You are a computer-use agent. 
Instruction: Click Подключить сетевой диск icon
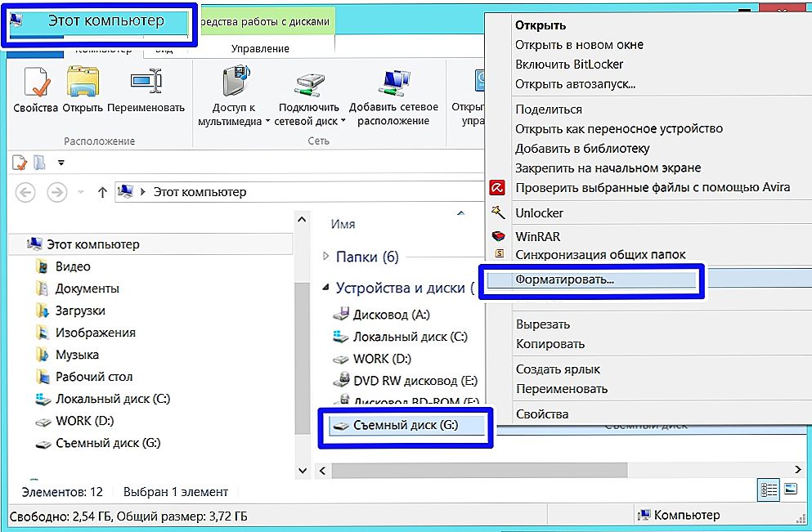pyautogui.click(x=308, y=83)
